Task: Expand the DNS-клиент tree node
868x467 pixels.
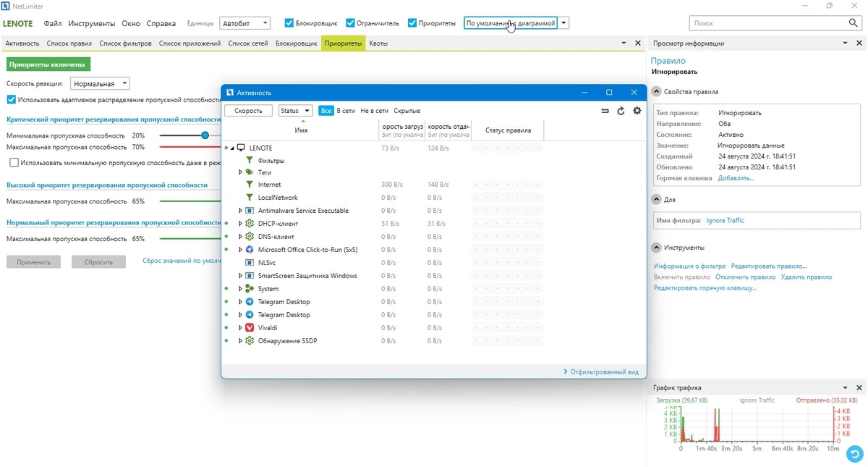Action: (x=240, y=237)
